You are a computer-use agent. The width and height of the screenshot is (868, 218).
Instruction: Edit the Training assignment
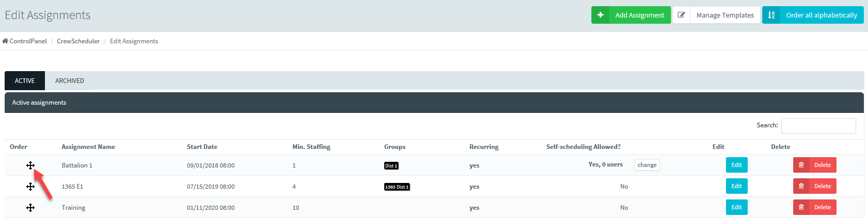[737, 207]
